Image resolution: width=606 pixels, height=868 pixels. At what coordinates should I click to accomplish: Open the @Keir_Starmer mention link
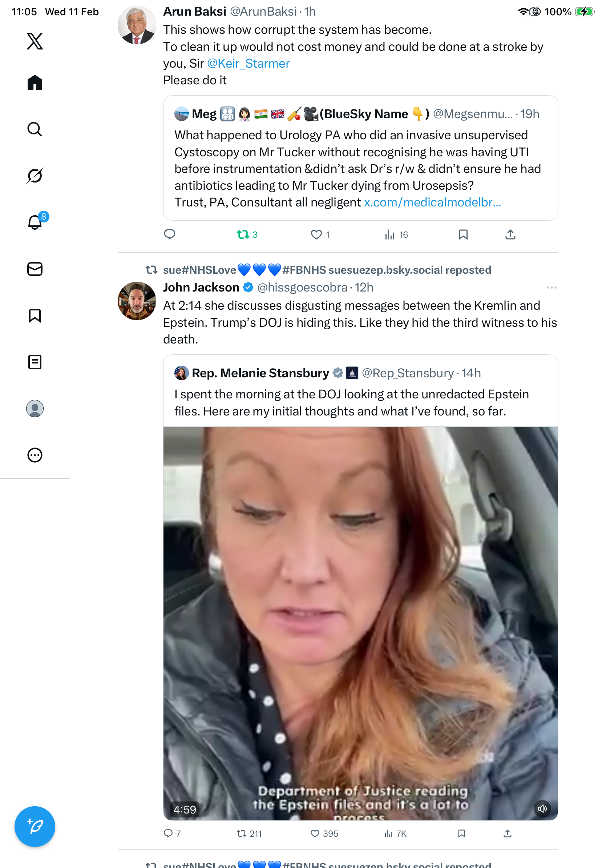point(248,64)
